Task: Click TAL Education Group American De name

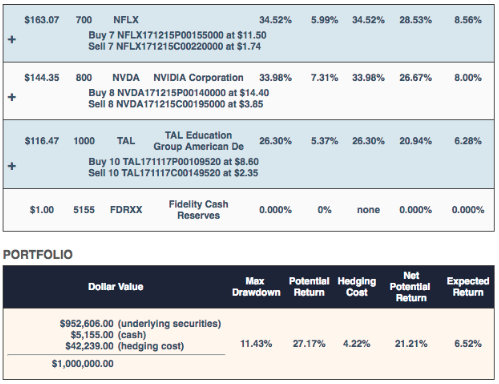Action: click(198, 141)
